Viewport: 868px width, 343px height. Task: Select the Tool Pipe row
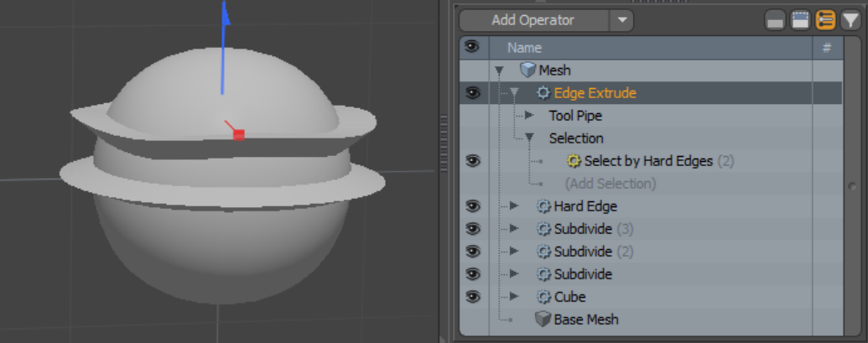(x=575, y=116)
